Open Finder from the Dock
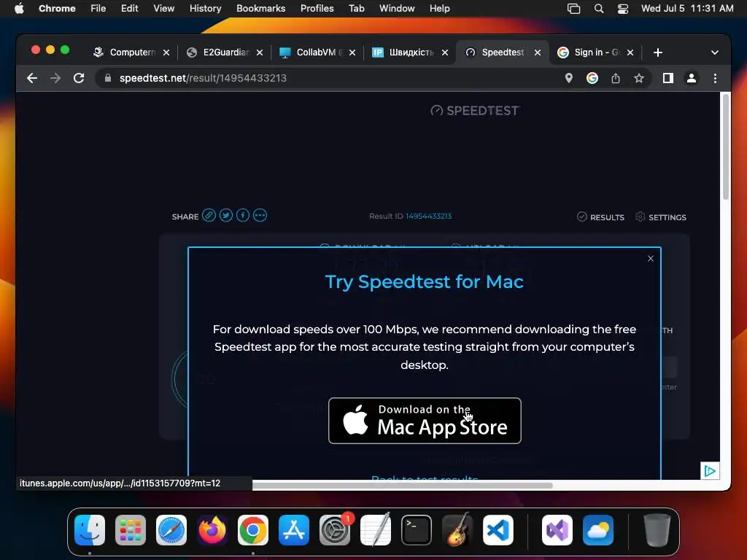 tap(90, 530)
